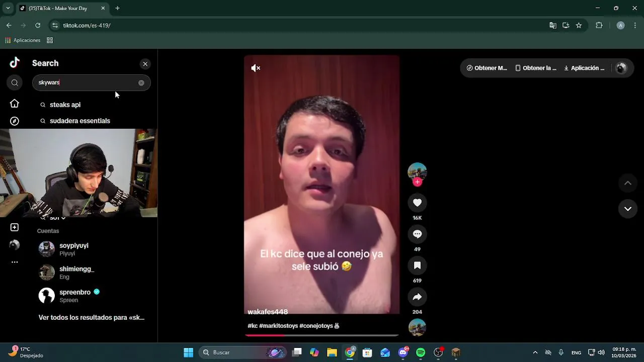
Task: Open Spotify from the taskbar
Action: tap(421, 352)
